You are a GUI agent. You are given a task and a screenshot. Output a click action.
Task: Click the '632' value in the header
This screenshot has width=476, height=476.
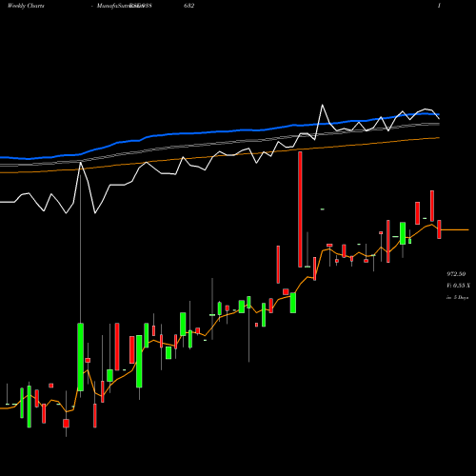pyautogui.click(x=188, y=6)
